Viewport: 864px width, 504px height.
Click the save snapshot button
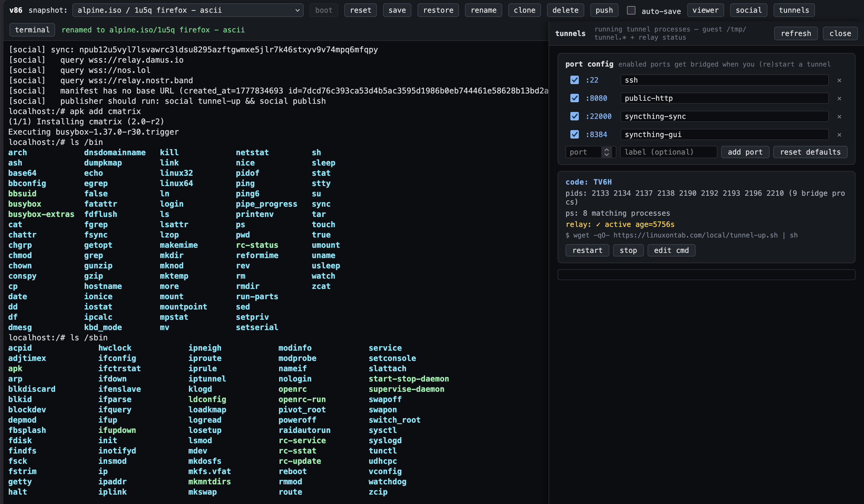[397, 10]
